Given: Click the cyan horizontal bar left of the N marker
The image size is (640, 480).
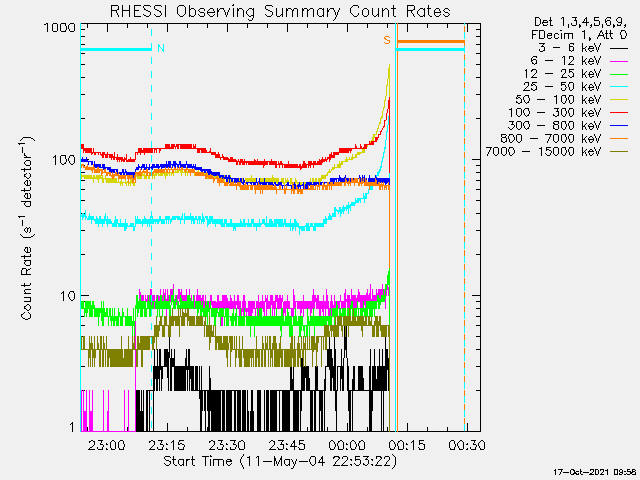Looking at the screenshot, I should (x=116, y=49).
